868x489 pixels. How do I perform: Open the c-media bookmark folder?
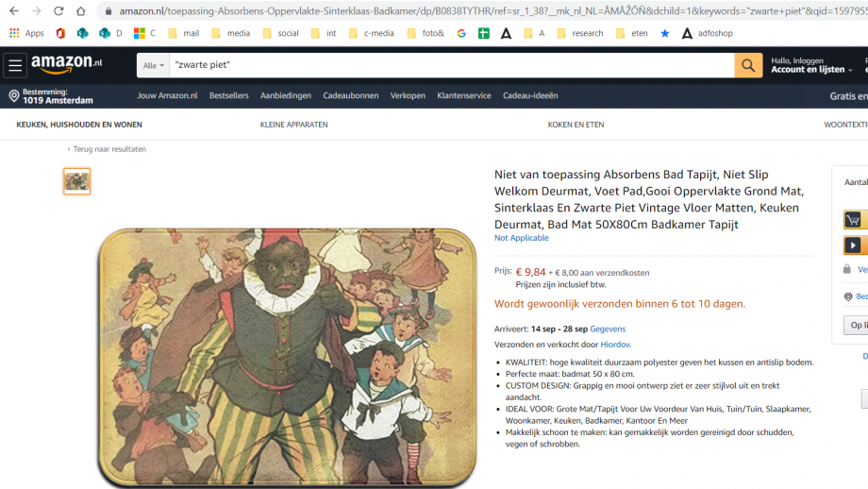click(372, 33)
